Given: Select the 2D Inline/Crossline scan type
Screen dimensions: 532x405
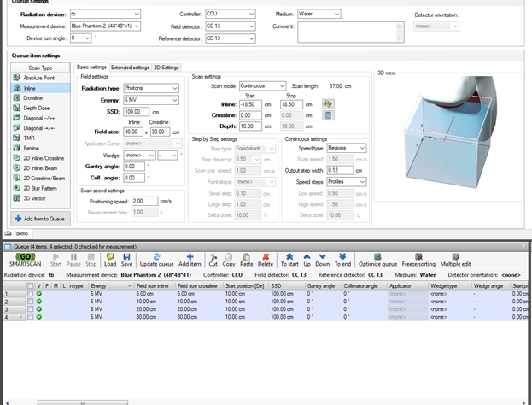Looking at the screenshot, I should click(40, 158).
